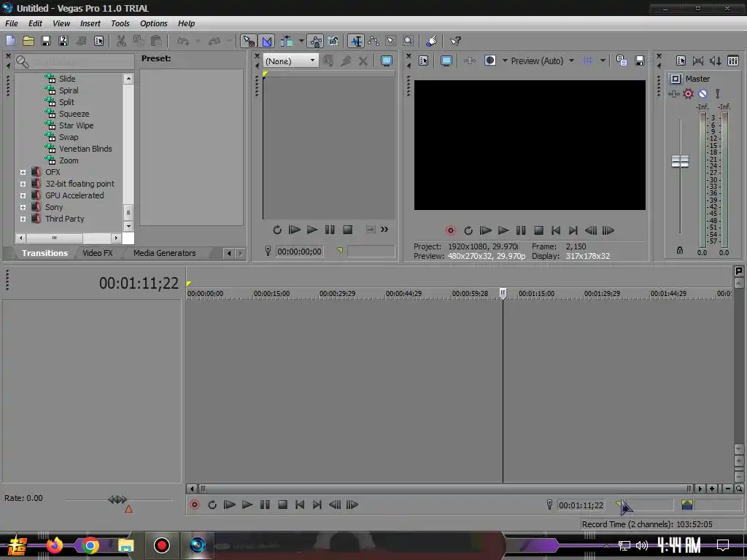Click the Master bus FX gear icon
The width and height of the screenshot is (747, 560).
coord(688,94)
